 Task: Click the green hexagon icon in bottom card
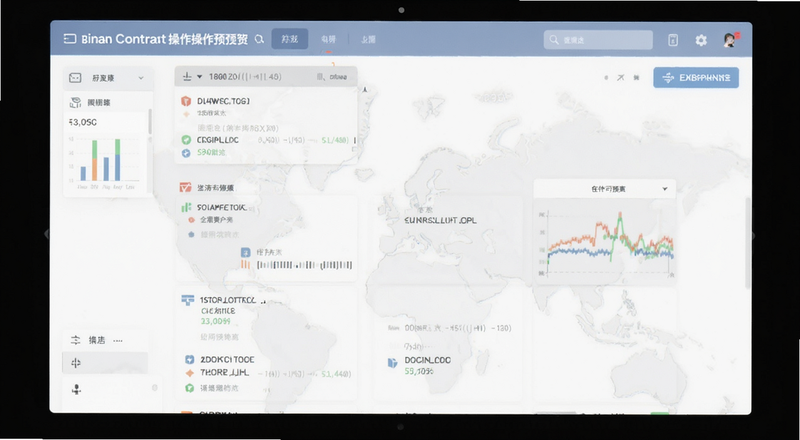pos(190,388)
